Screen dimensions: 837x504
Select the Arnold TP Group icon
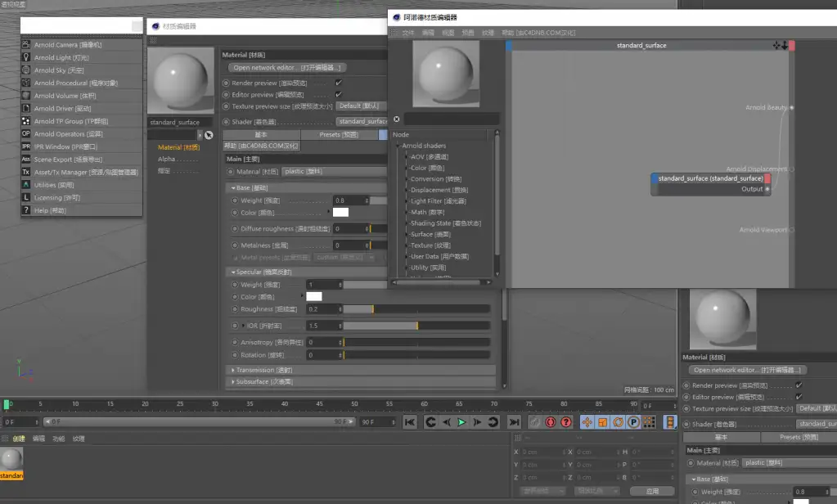click(25, 121)
